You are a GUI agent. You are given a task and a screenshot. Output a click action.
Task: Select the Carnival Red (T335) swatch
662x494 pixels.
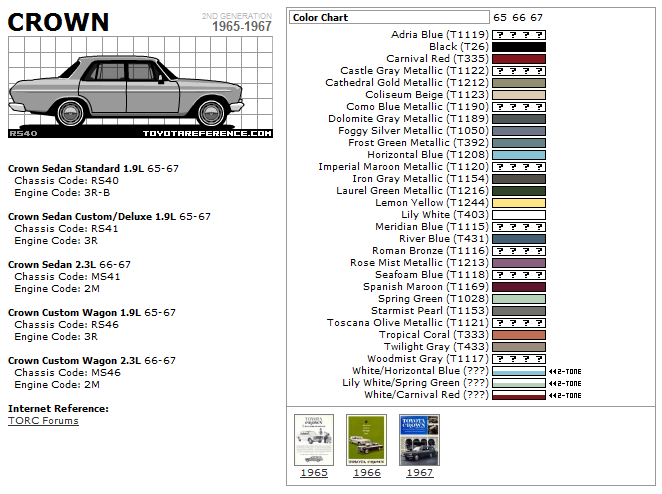[x=519, y=59]
